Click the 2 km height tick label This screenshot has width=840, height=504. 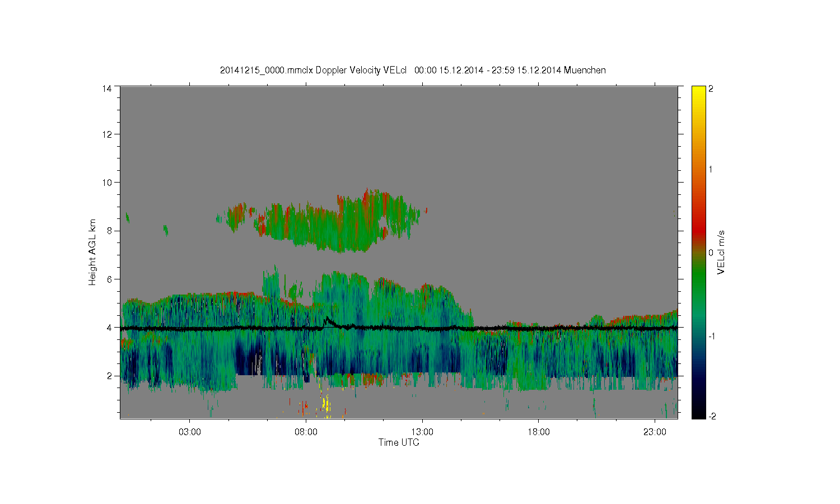click(x=109, y=376)
